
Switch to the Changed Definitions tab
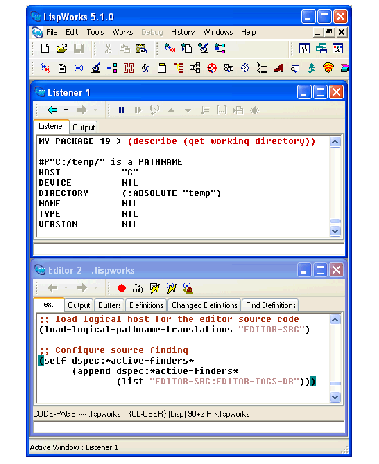[x=204, y=305]
